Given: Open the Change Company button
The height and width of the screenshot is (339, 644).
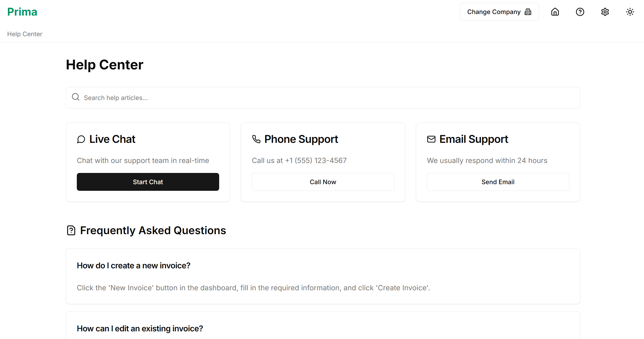Looking at the screenshot, I should coord(499,12).
